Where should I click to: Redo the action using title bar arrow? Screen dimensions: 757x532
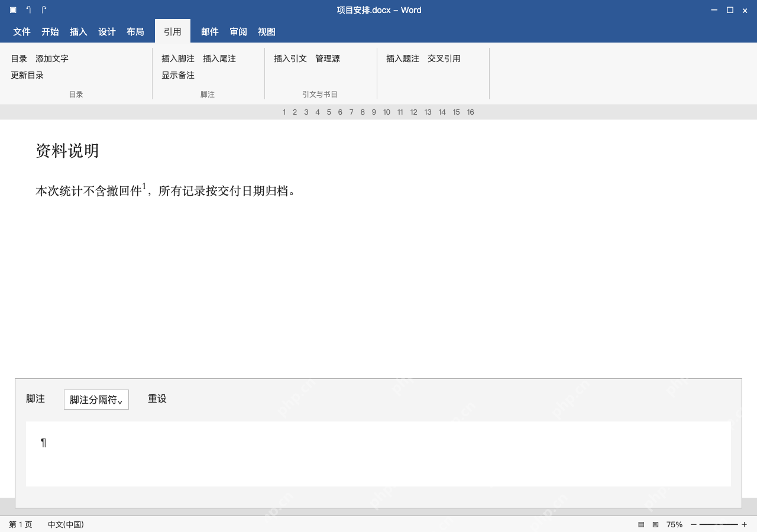[x=44, y=10]
